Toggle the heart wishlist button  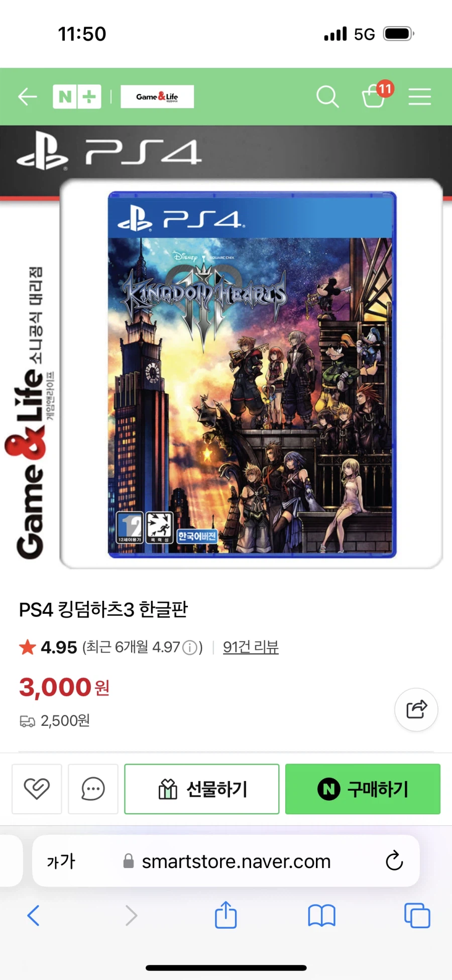37,789
